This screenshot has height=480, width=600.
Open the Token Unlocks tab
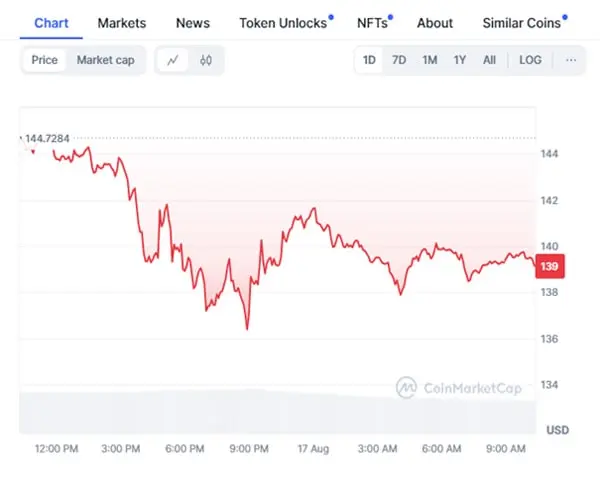pos(285,23)
